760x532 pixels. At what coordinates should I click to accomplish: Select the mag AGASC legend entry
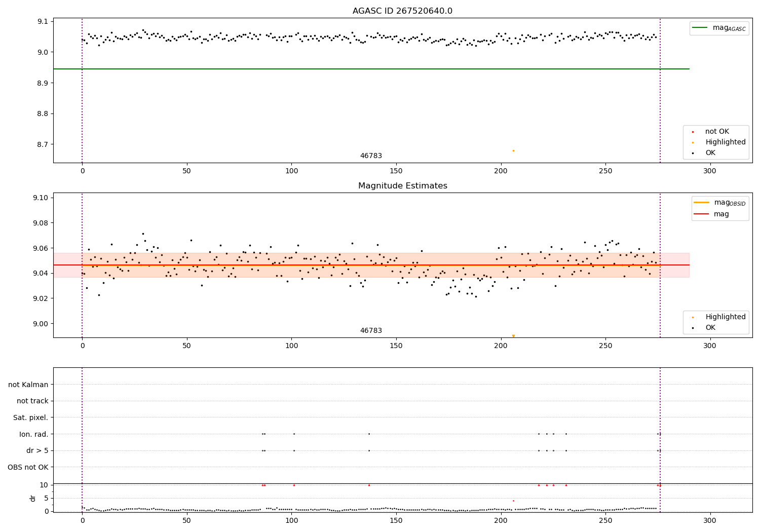[719, 28]
